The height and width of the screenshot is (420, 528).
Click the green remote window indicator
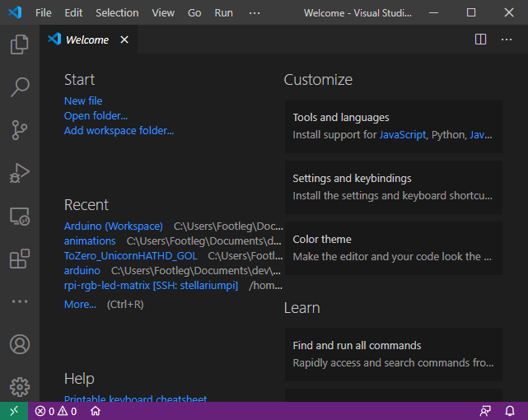[14, 411]
